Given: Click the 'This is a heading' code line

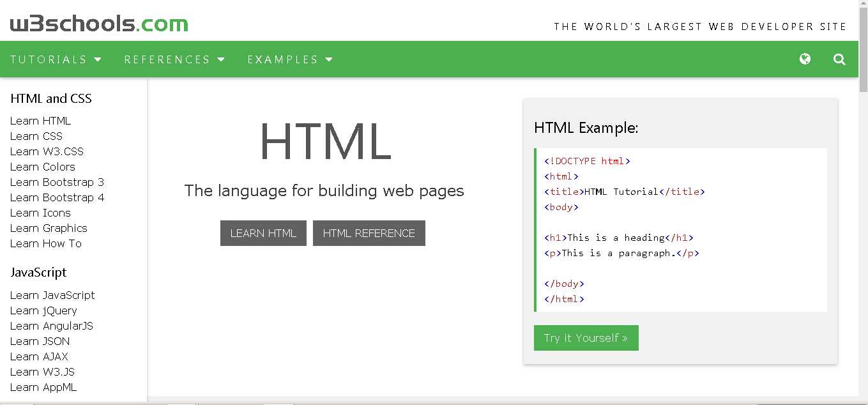Looking at the screenshot, I should point(619,238).
